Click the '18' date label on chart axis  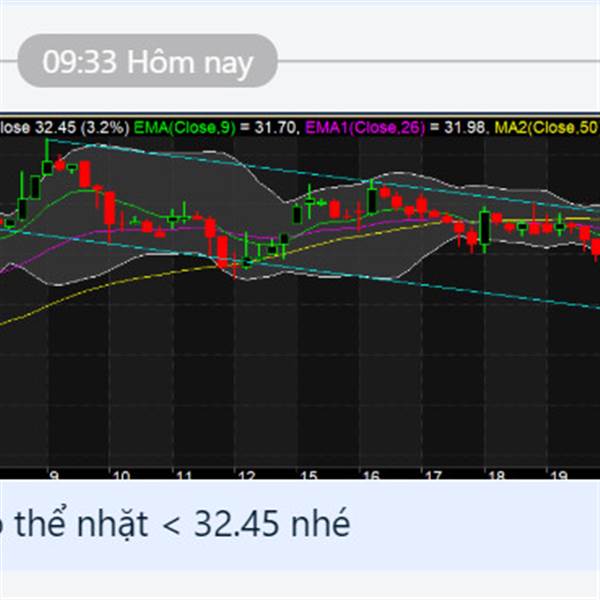click(497, 474)
